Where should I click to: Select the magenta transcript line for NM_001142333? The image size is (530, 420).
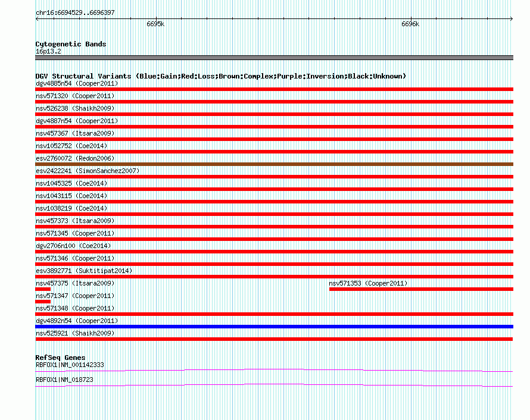pyautogui.click(x=274, y=371)
